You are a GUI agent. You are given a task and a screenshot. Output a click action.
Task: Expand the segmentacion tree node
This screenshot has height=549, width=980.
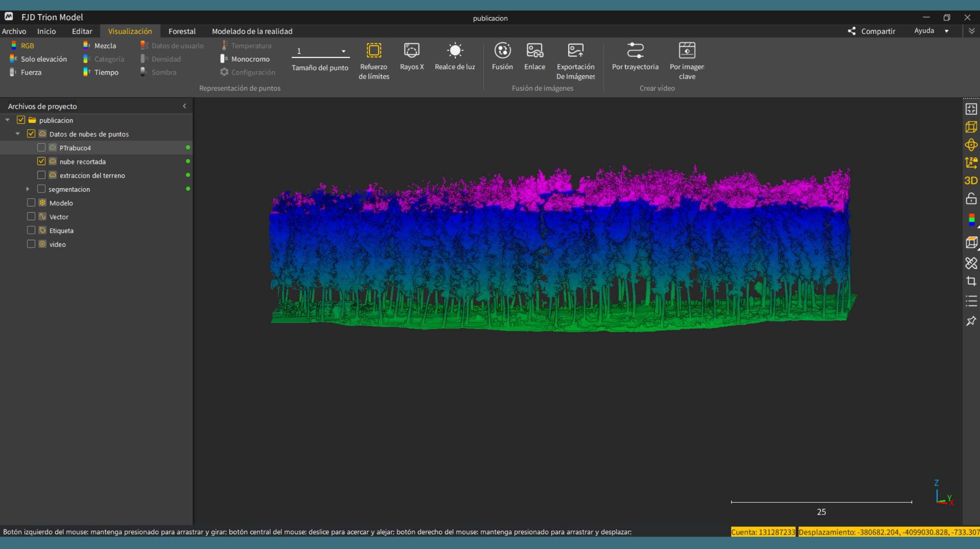pyautogui.click(x=27, y=189)
